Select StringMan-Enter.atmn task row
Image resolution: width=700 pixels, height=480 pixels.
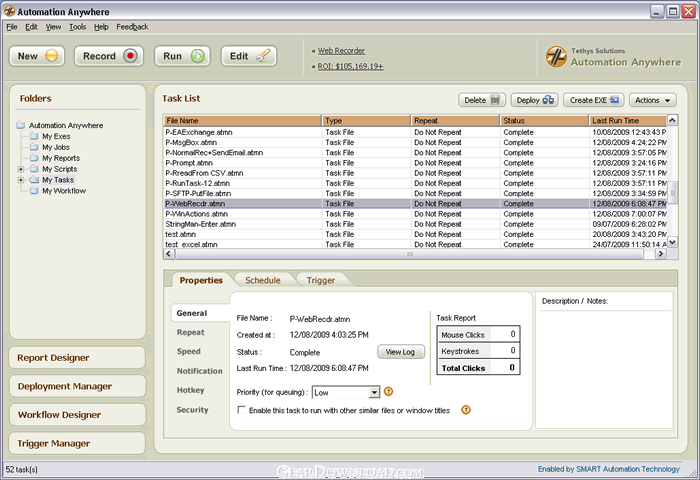tap(415, 224)
